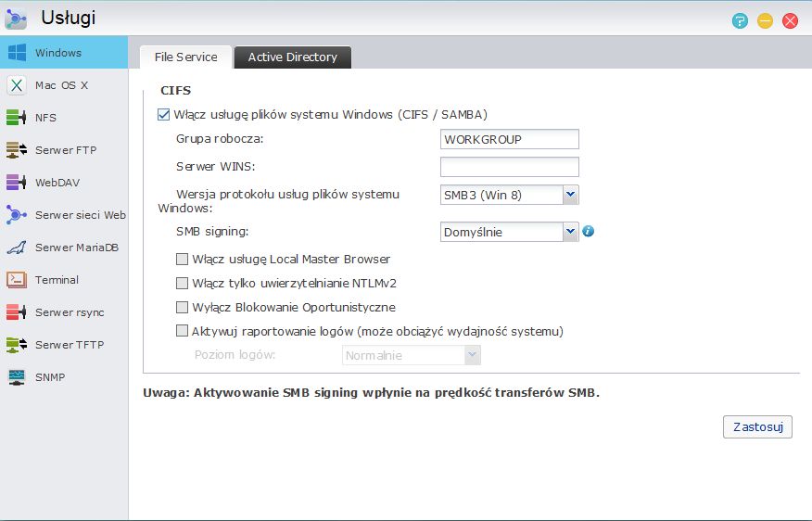Viewport: 812px width, 521px height.
Task: Uncheck Włącz usługę plików systemu Windows
Action: (164, 114)
